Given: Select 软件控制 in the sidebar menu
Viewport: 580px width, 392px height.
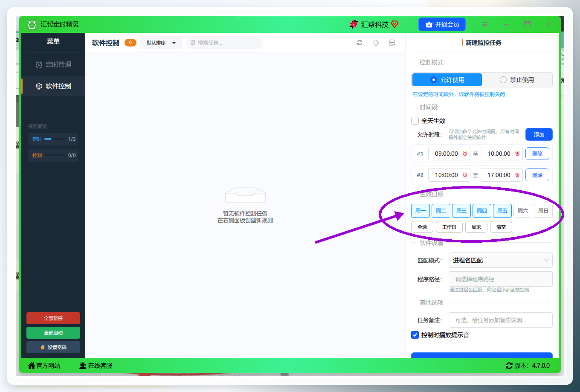Looking at the screenshot, I should [x=53, y=86].
